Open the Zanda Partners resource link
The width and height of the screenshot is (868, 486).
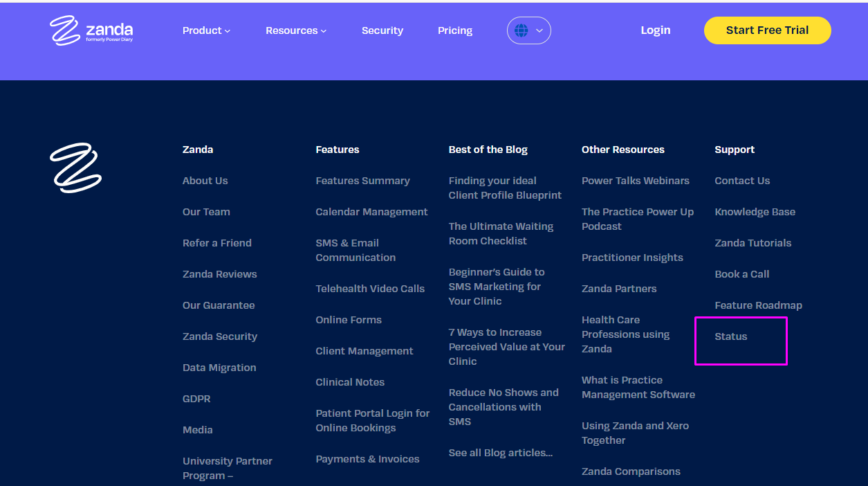coord(619,289)
